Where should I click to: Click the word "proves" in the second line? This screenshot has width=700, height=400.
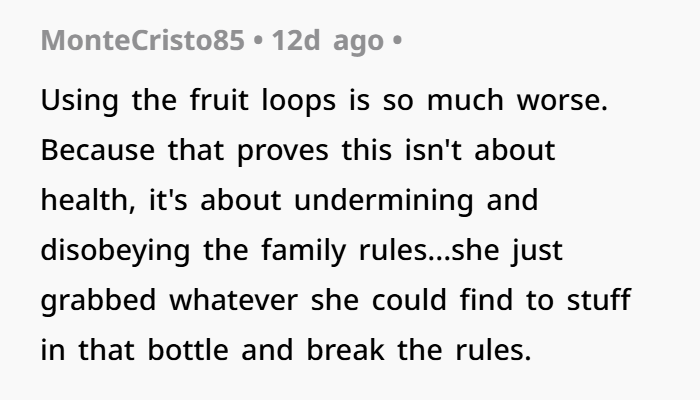point(283,152)
